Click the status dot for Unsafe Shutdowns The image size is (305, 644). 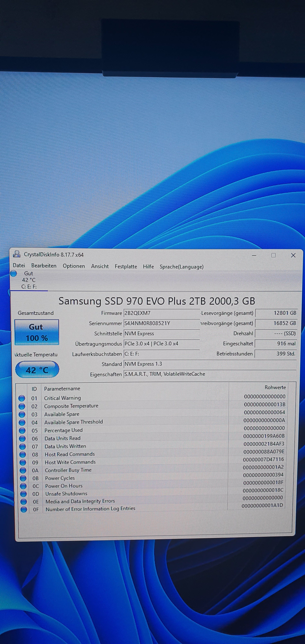[x=23, y=494]
